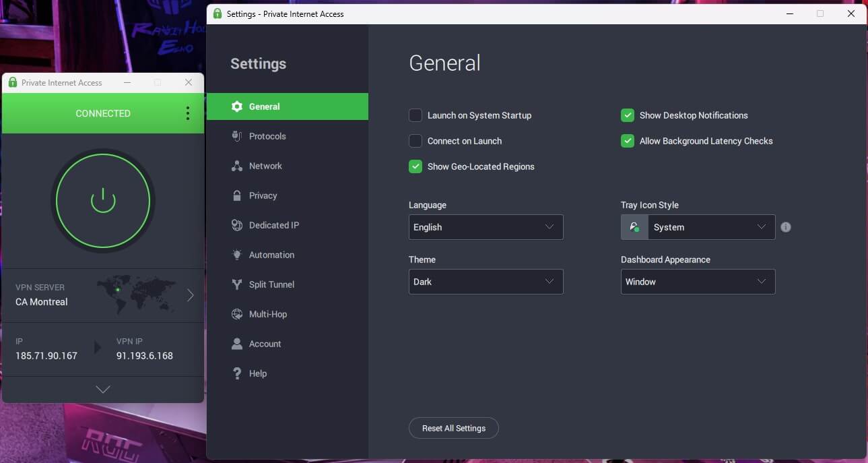Open the Theme dropdown set to Dark
This screenshot has width=868, height=463.
pos(486,282)
